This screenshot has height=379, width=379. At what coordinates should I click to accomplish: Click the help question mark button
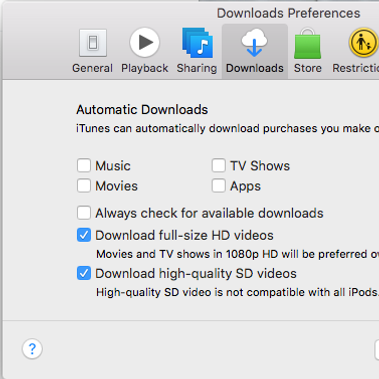pyautogui.click(x=32, y=349)
